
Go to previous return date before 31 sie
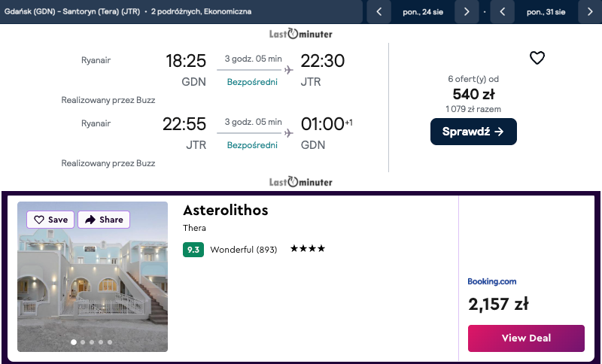pos(502,12)
